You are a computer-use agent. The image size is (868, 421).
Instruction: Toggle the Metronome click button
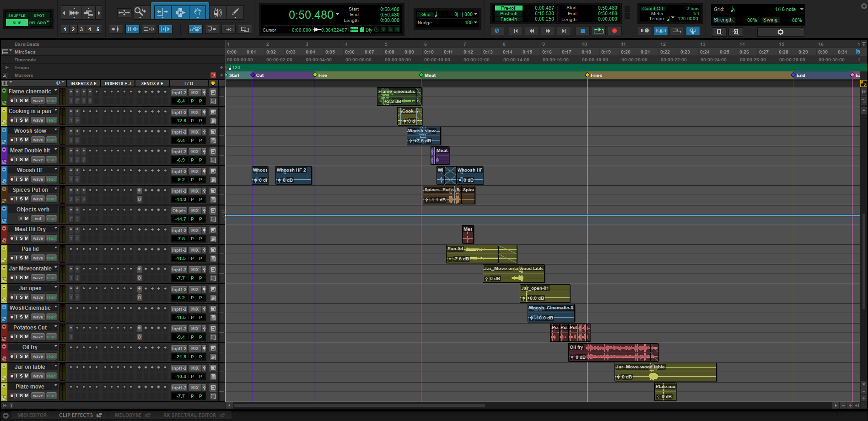click(661, 31)
